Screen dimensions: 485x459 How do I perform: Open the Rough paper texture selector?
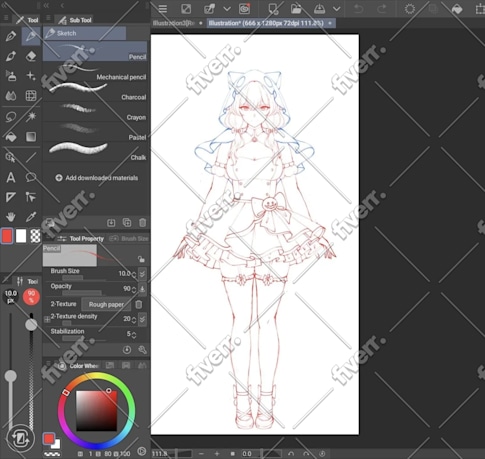(x=106, y=304)
